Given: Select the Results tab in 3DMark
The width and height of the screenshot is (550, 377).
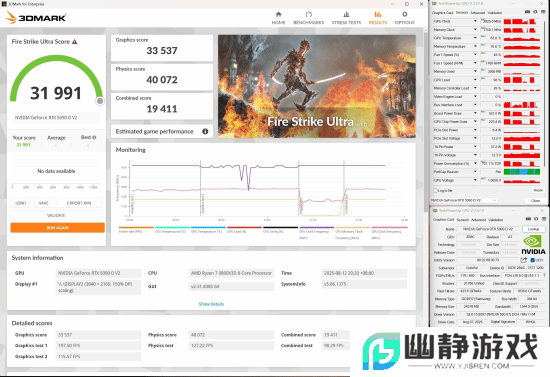Looking at the screenshot, I should coord(377,18).
